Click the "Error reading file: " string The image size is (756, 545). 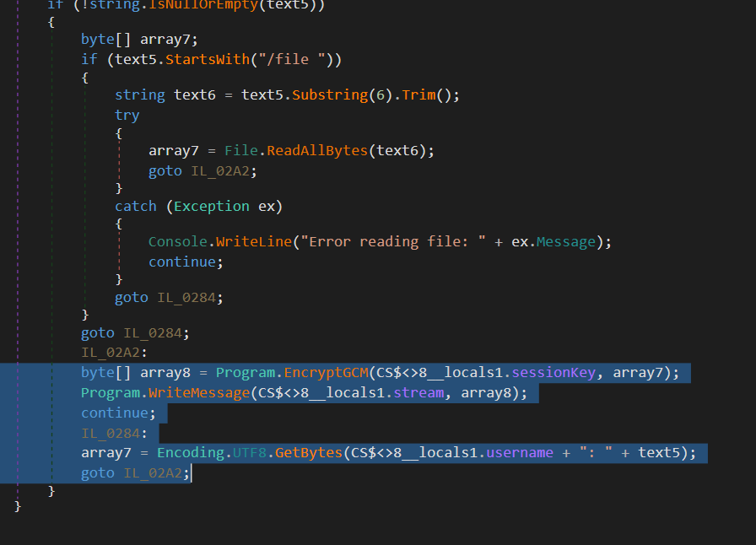[x=393, y=241]
